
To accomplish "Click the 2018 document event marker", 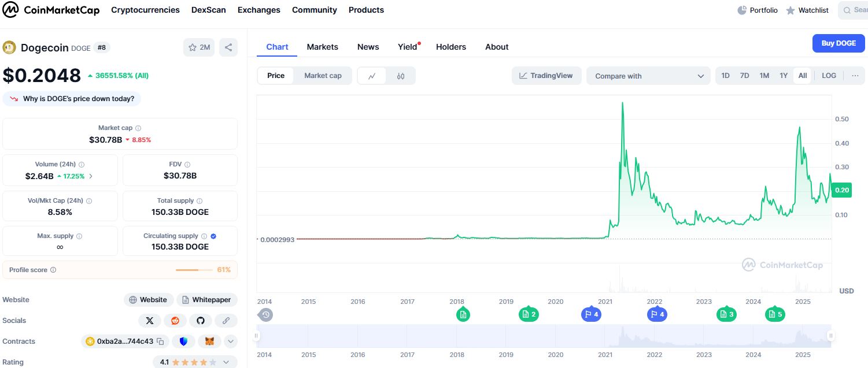I will (x=463, y=315).
